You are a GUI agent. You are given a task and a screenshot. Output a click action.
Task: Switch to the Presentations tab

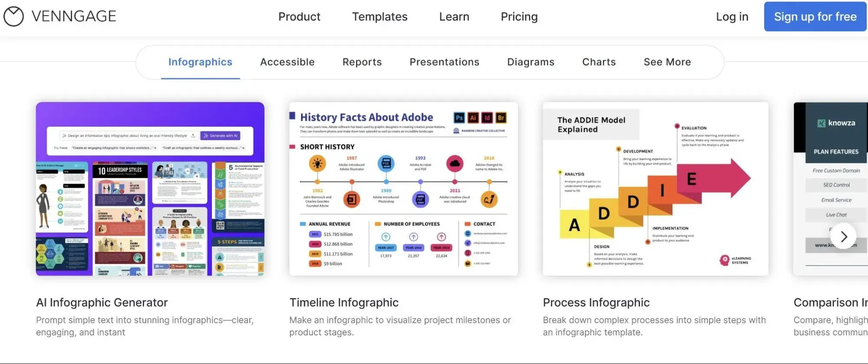point(444,62)
